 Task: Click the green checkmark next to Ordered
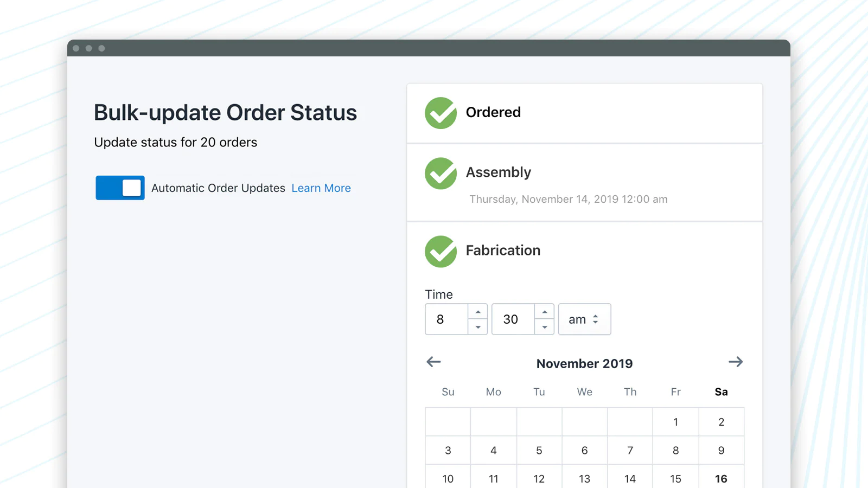pyautogui.click(x=441, y=113)
